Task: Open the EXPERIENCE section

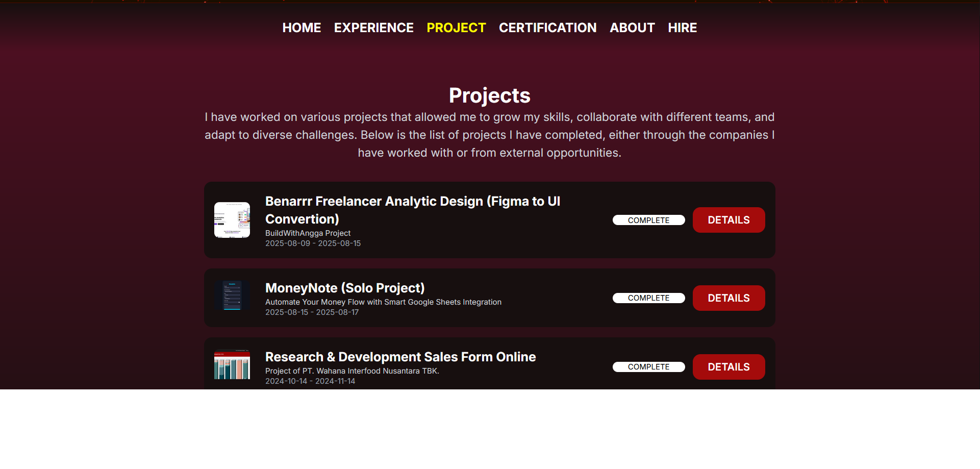Action: [373, 28]
